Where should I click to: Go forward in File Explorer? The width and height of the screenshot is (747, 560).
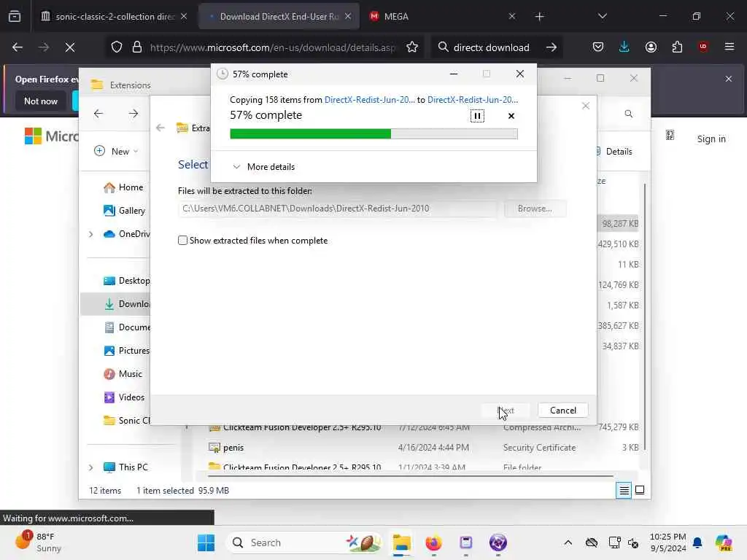[133, 113]
